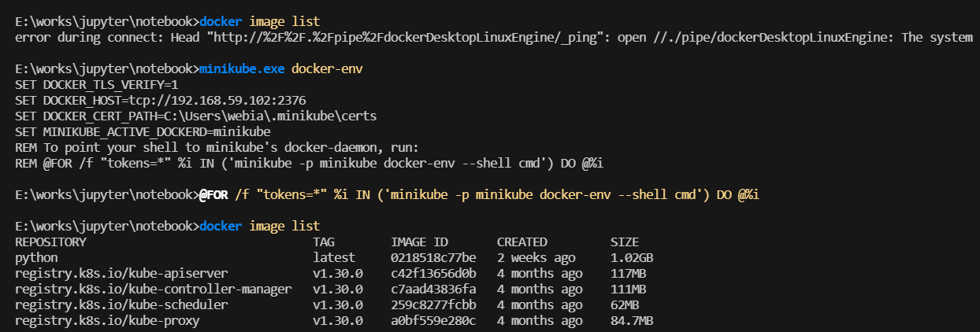The width and height of the screenshot is (980, 332).
Task: Click registry.k8s.io/kube-proxy repository name
Action: click(107, 321)
